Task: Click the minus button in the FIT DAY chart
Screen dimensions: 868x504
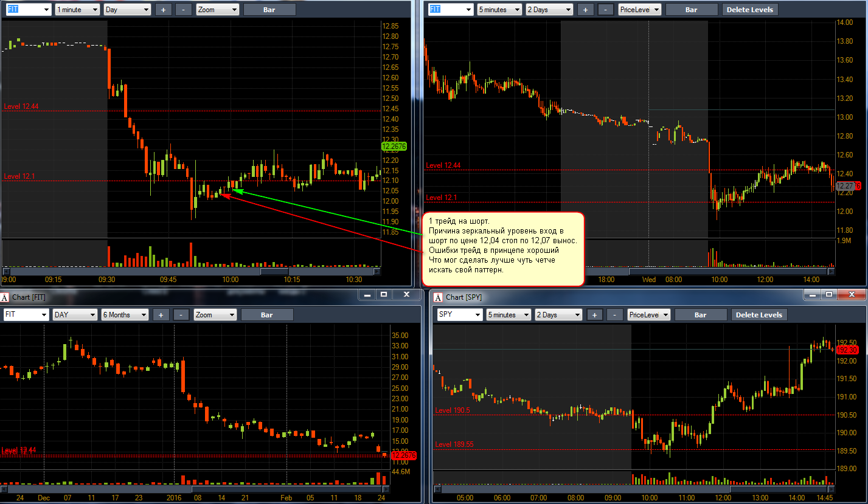Action: pyautogui.click(x=181, y=315)
